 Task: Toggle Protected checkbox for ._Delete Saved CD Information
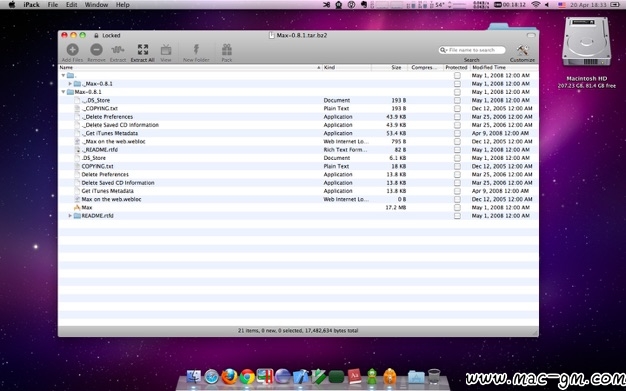click(457, 125)
